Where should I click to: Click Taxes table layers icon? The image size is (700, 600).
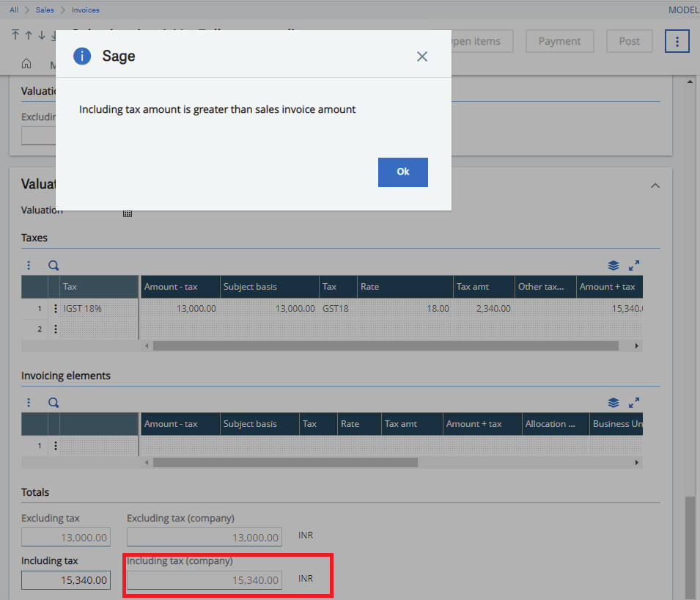[614, 266]
